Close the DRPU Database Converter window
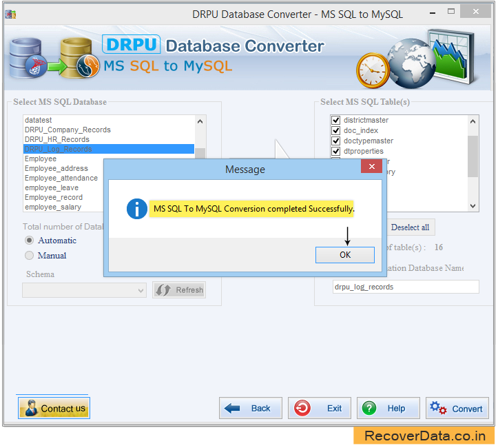 coord(475,12)
